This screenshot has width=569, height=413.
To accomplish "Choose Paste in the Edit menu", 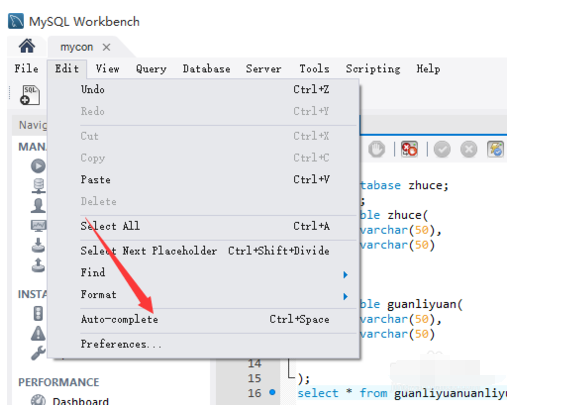I will [205, 179].
